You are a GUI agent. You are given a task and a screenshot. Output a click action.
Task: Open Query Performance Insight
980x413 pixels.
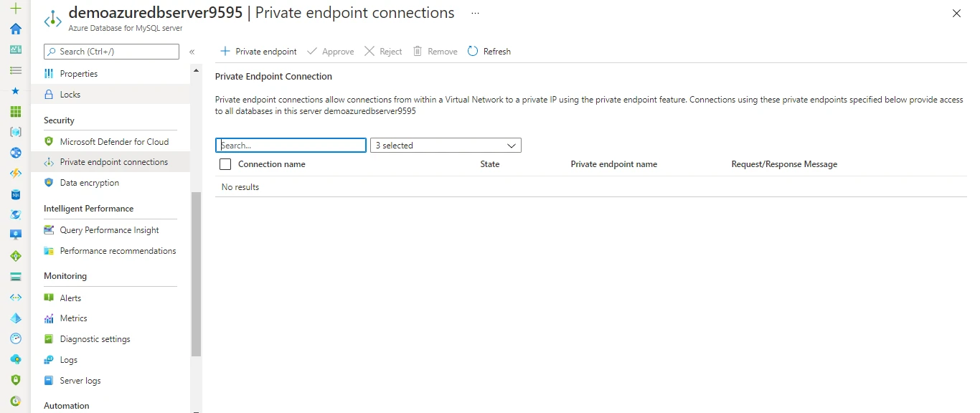109,229
